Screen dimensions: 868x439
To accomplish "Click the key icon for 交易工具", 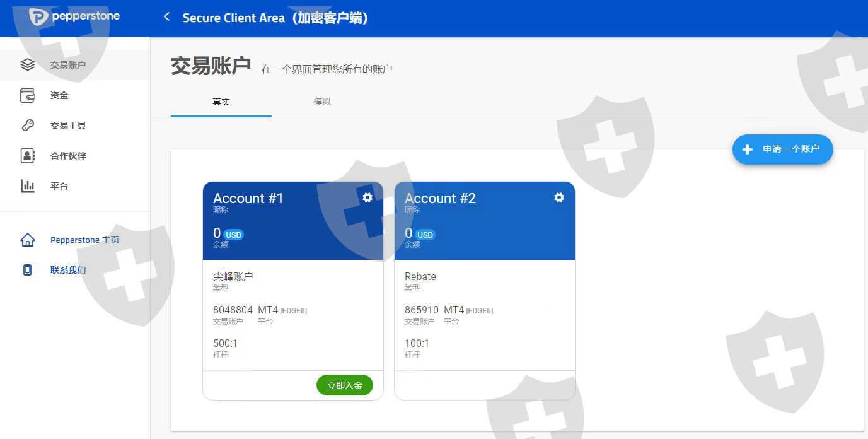I will [x=28, y=126].
